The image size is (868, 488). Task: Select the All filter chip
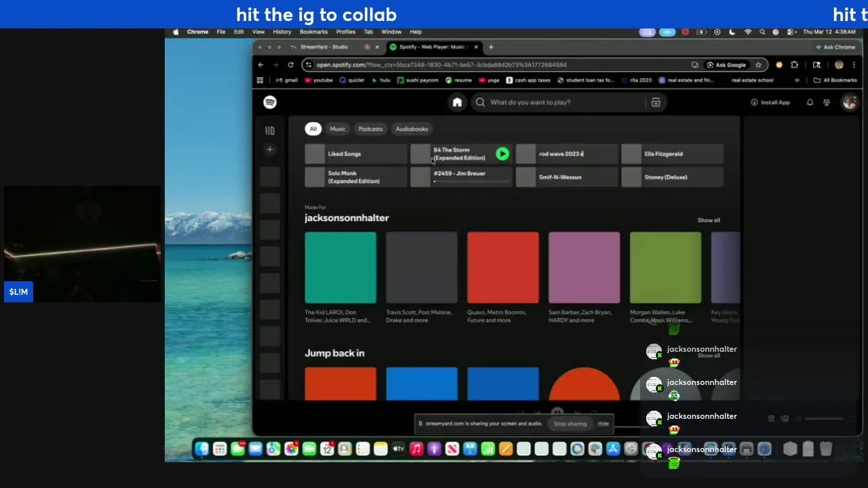(x=313, y=129)
